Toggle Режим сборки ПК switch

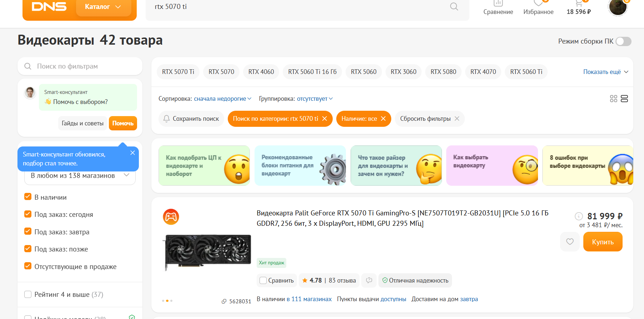623,41
